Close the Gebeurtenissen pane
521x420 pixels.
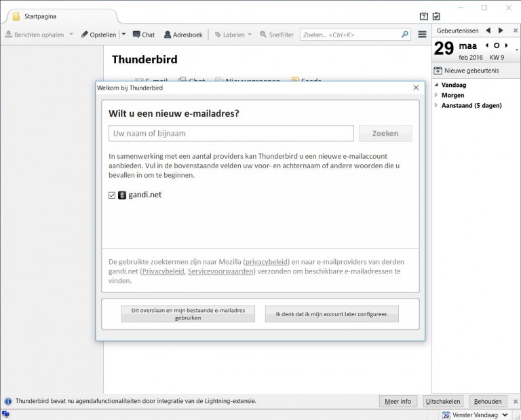point(516,31)
